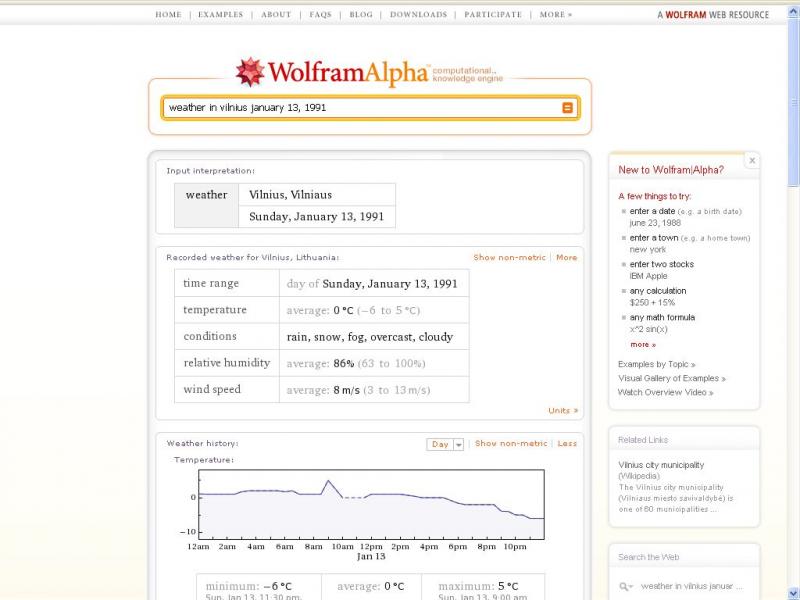Click the x^2 sin(x) example
Viewport: 800px width, 600px height.
648,329
